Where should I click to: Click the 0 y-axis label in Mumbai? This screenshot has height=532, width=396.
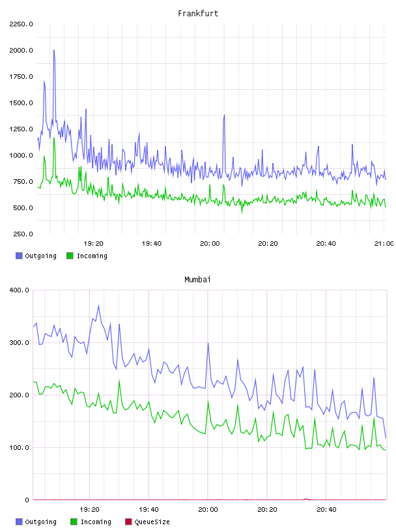pos(27,500)
